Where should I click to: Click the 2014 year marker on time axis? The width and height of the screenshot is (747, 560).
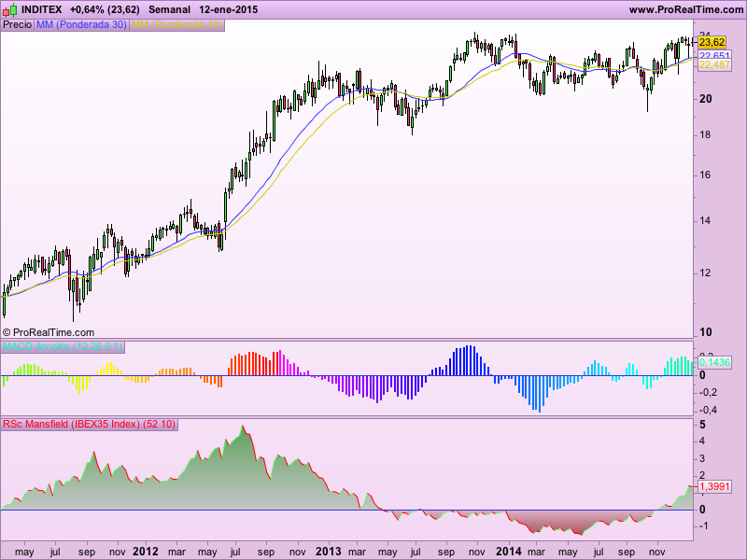pos(509,552)
